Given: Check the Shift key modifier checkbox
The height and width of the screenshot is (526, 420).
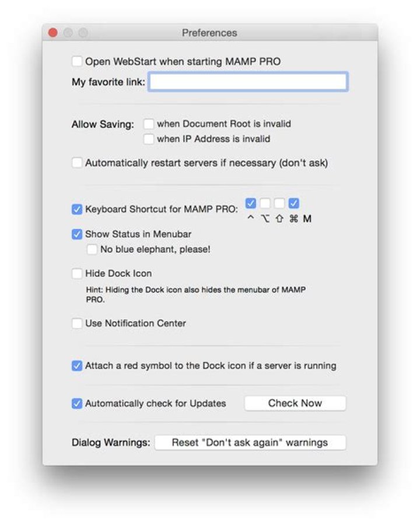Looking at the screenshot, I should pos(279,203).
